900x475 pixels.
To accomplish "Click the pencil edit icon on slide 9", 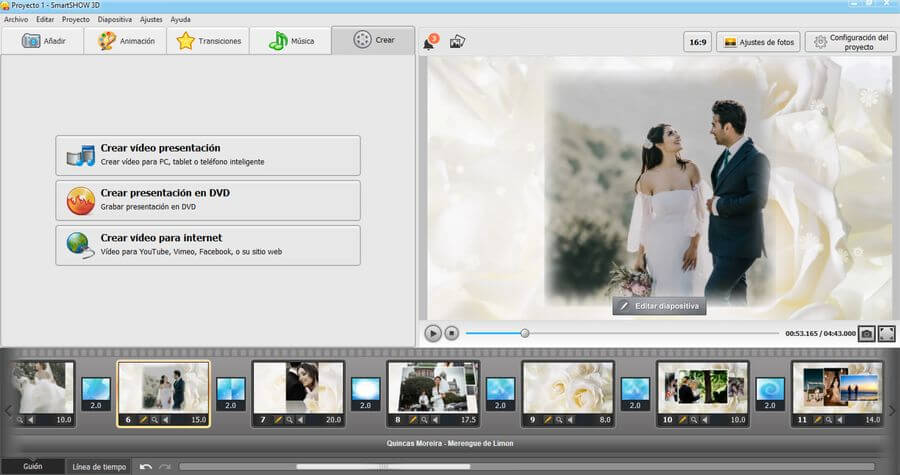I will [x=548, y=420].
